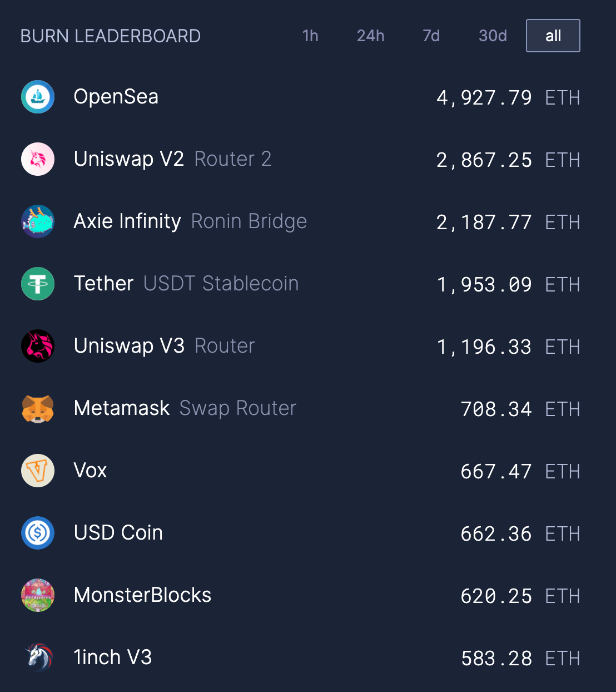The width and height of the screenshot is (616, 692).
Task: Click the Metamask fox icon
Action: click(x=38, y=408)
